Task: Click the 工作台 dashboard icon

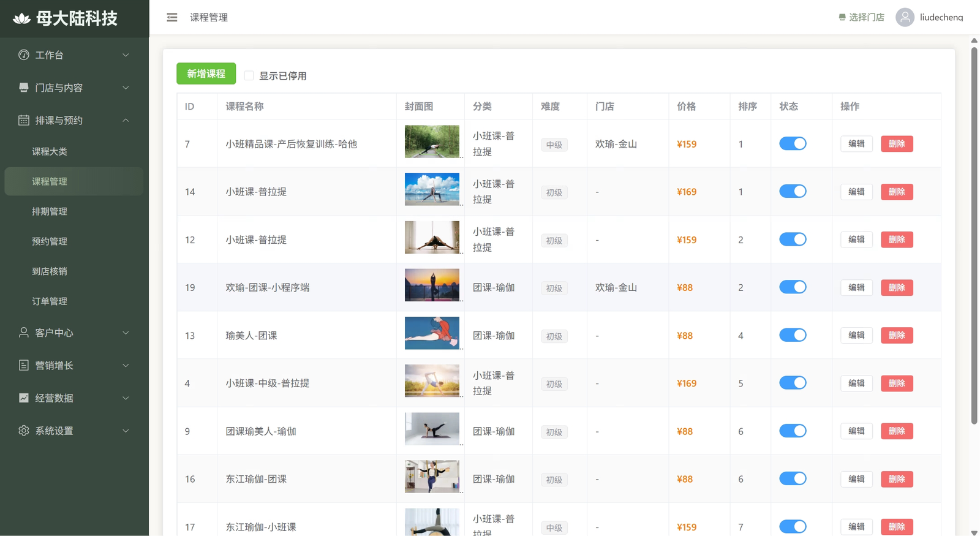Action: 24,55
